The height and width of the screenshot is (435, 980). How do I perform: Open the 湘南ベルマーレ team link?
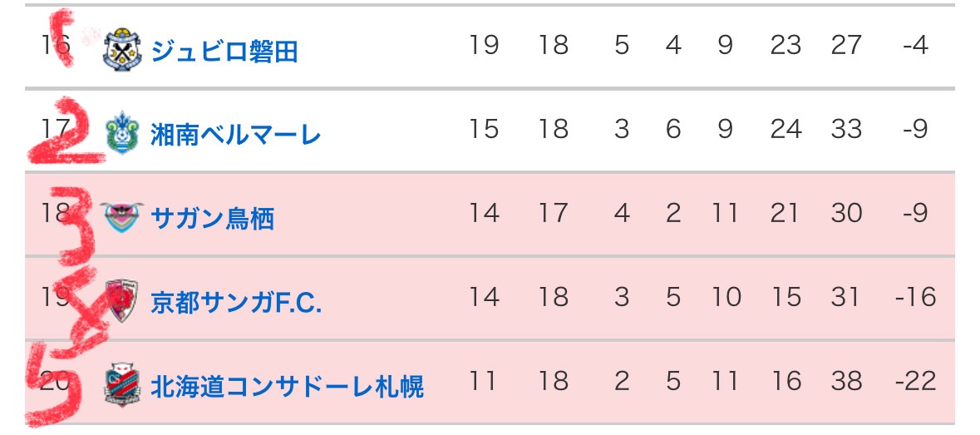coord(235,135)
